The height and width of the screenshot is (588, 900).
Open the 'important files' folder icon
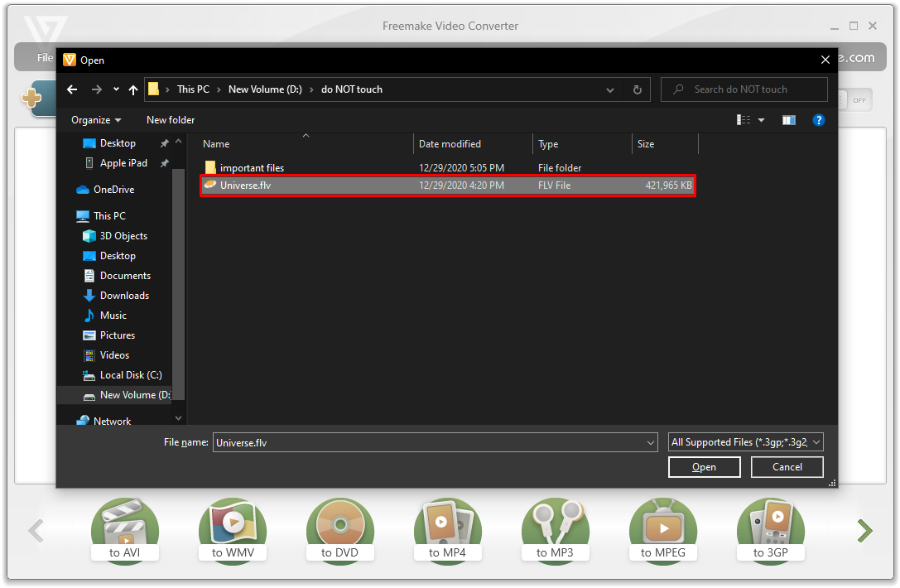coord(210,167)
